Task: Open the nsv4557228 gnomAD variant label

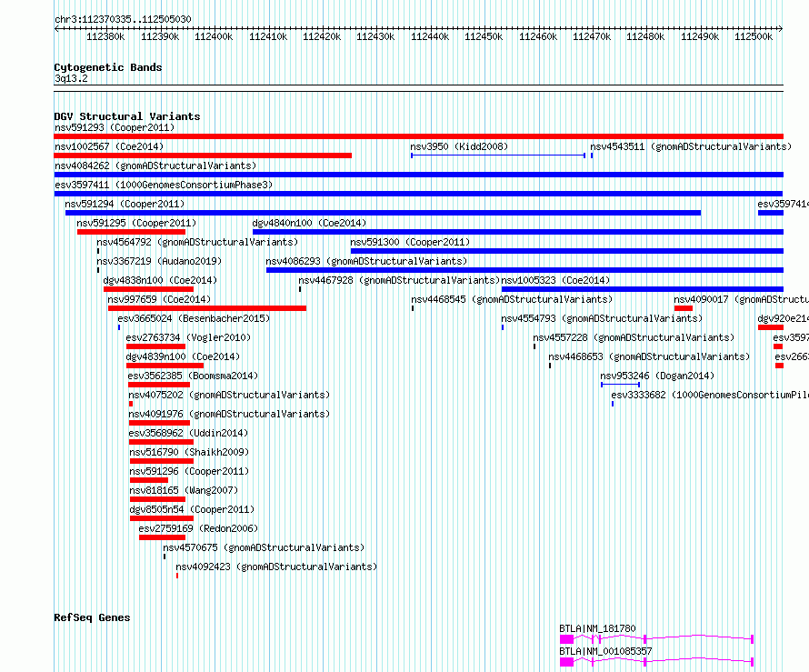Action: 634,337
